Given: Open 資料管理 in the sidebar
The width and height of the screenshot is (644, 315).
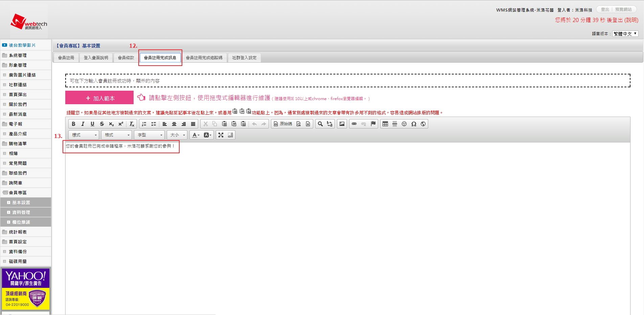Looking at the screenshot, I should point(21,212).
